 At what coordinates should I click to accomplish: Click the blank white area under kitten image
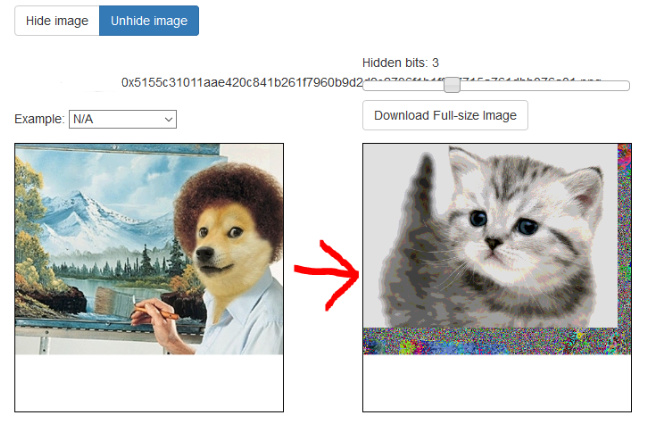tap(497, 383)
